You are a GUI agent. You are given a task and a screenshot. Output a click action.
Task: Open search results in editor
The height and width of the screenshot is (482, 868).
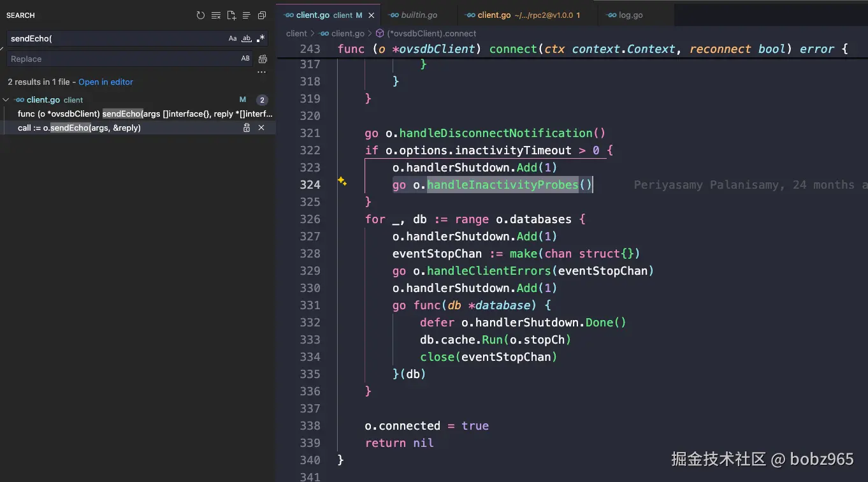(x=106, y=82)
